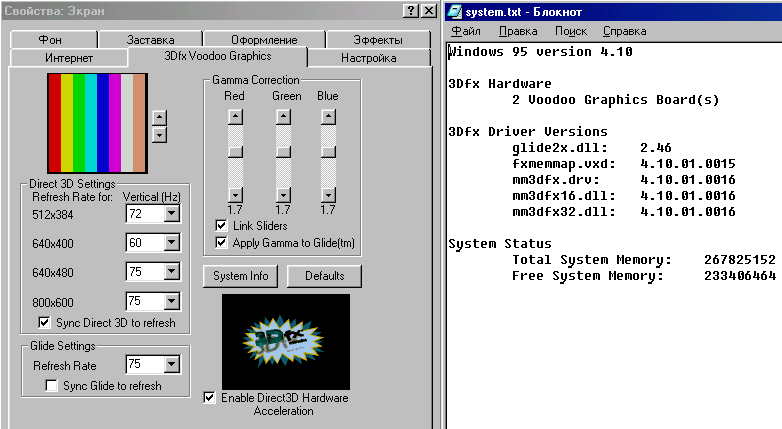Screen dimensions: 782x429
Task: Click the '3Dfx Driver Versions' heading
Action: click(x=528, y=132)
